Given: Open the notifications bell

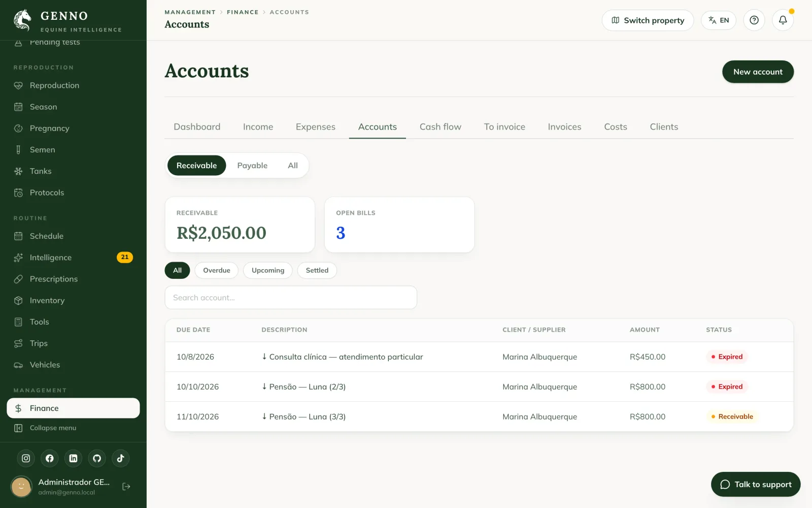Looking at the screenshot, I should [783, 20].
